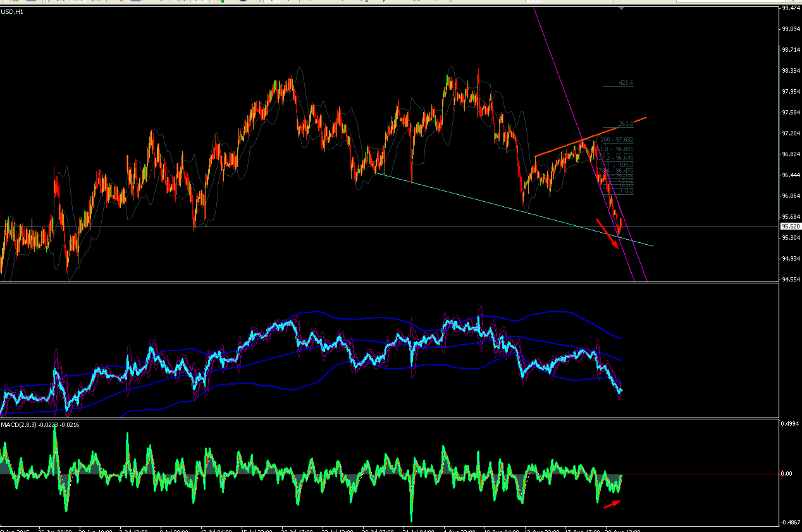Click the 97.204 price axis label
802x532 pixels.
point(790,133)
